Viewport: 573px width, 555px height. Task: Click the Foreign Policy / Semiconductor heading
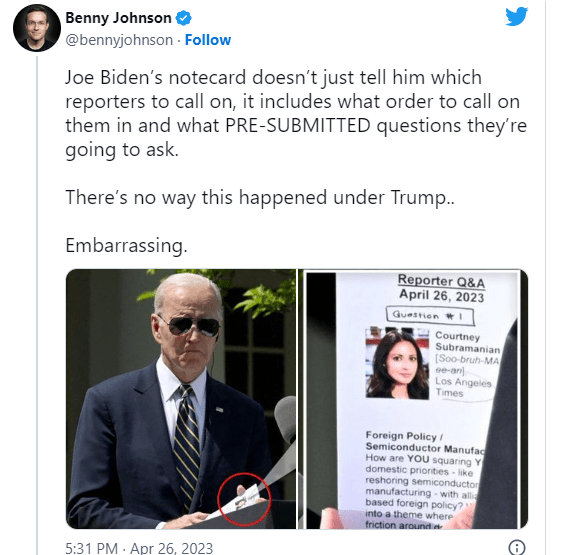click(424, 441)
